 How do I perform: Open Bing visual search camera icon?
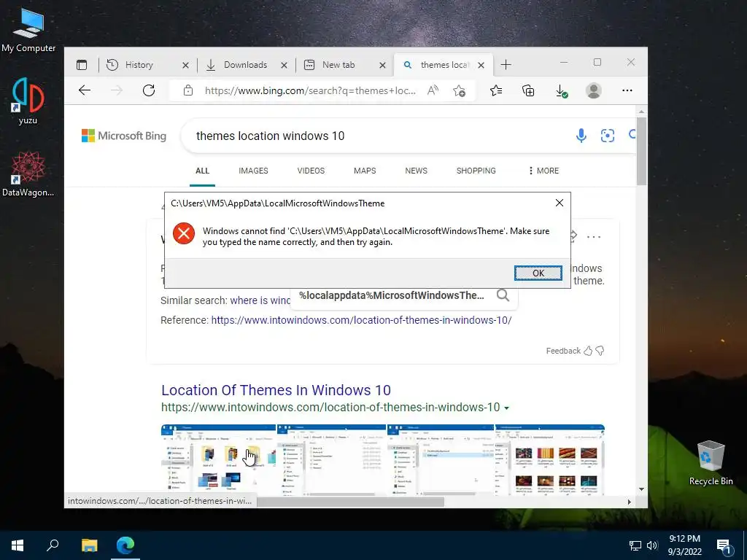click(x=608, y=136)
